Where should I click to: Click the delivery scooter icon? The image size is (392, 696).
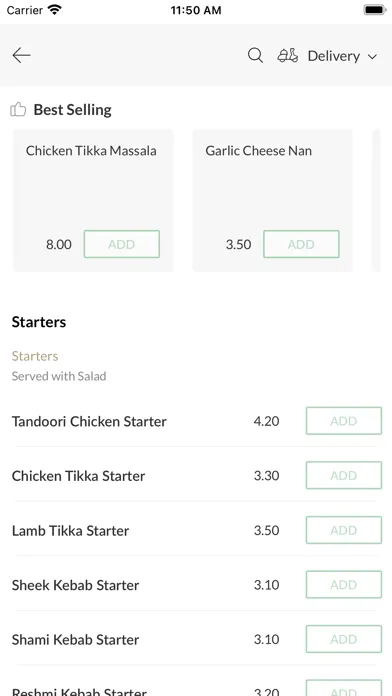(x=288, y=55)
